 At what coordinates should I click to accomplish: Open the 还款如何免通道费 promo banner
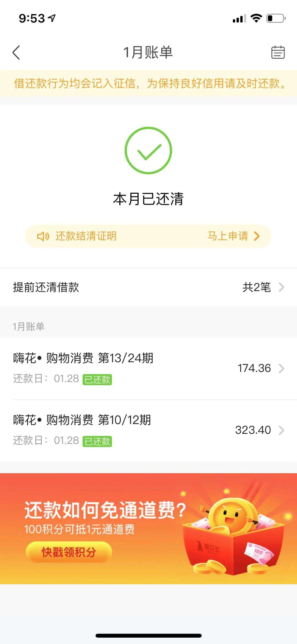pos(148,529)
